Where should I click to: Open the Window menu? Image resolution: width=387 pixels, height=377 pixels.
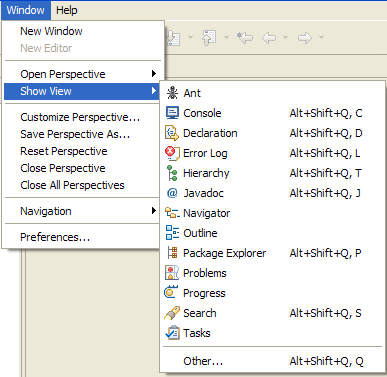tap(26, 10)
